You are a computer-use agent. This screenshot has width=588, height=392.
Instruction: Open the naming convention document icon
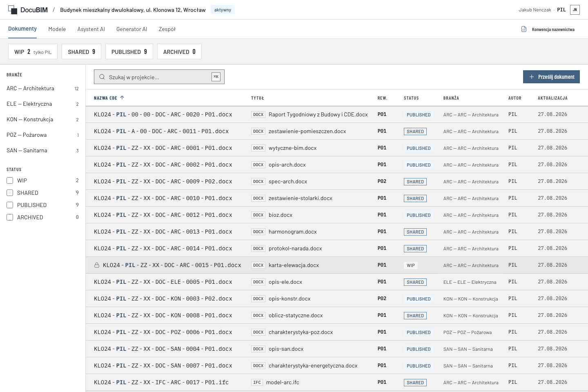524,29
